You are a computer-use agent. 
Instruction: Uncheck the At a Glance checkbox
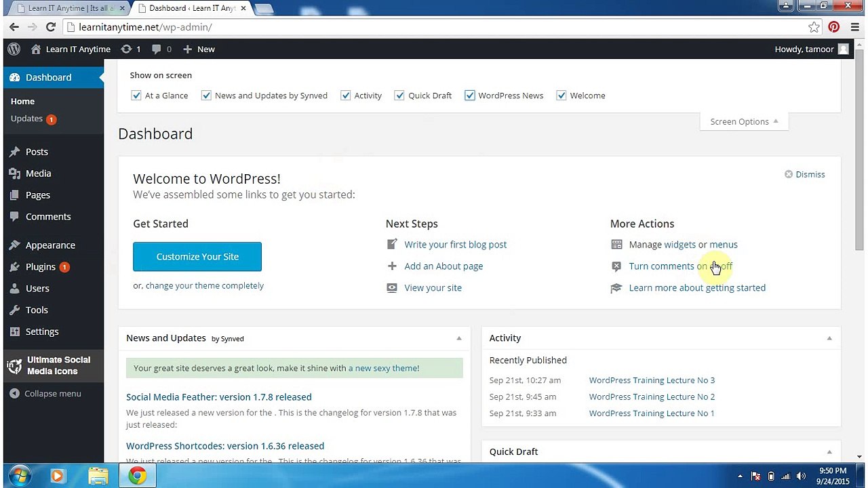[x=136, y=96]
